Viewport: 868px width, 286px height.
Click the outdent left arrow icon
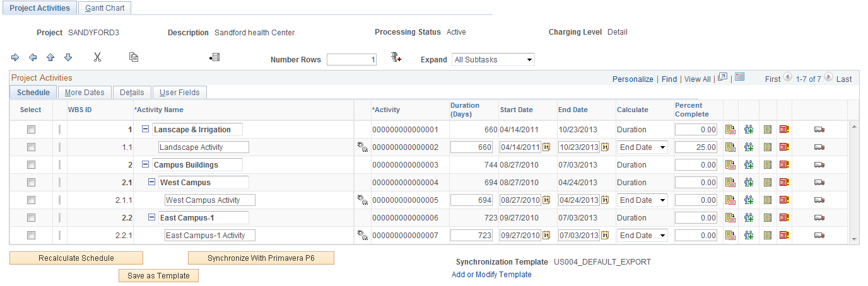coord(33,57)
